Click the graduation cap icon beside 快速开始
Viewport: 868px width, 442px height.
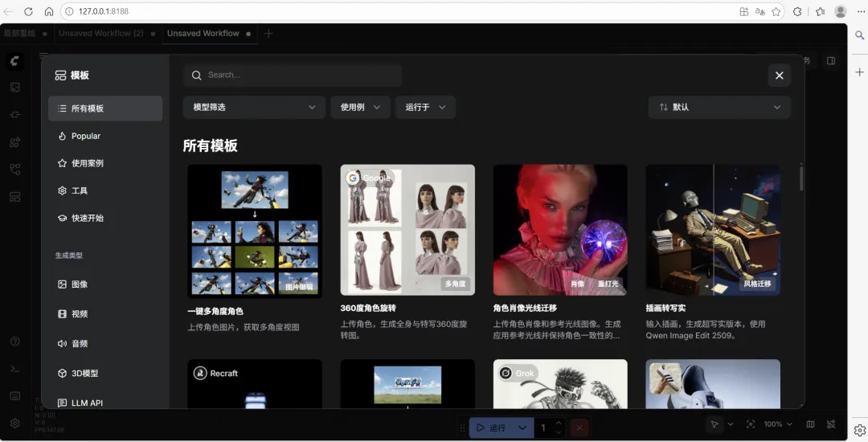pyautogui.click(x=62, y=218)
